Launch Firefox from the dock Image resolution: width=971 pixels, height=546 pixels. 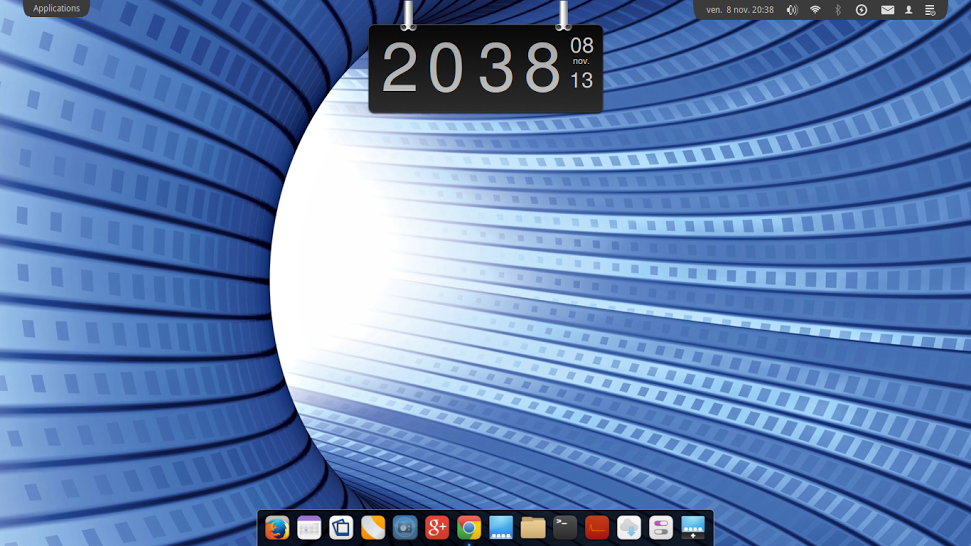(x=277, y=528)
